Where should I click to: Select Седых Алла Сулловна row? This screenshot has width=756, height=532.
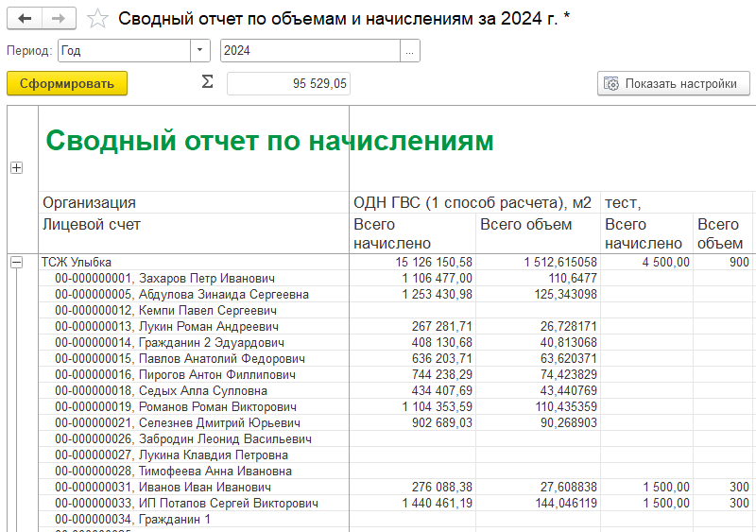(x=194, y=390)
